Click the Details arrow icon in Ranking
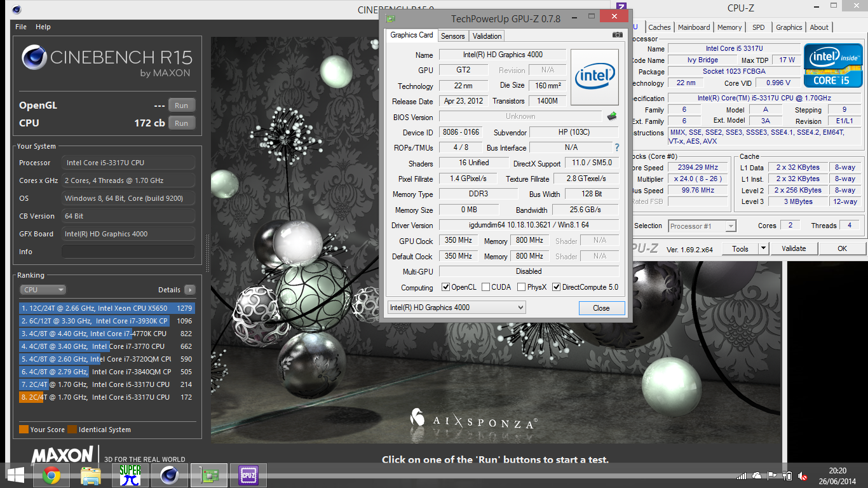Viewport: 868px width, 488px height. [x=189, y=290]
